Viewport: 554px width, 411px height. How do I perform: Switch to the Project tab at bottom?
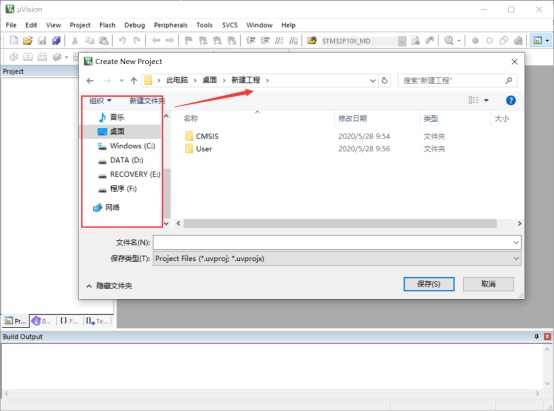coord(16,321)
